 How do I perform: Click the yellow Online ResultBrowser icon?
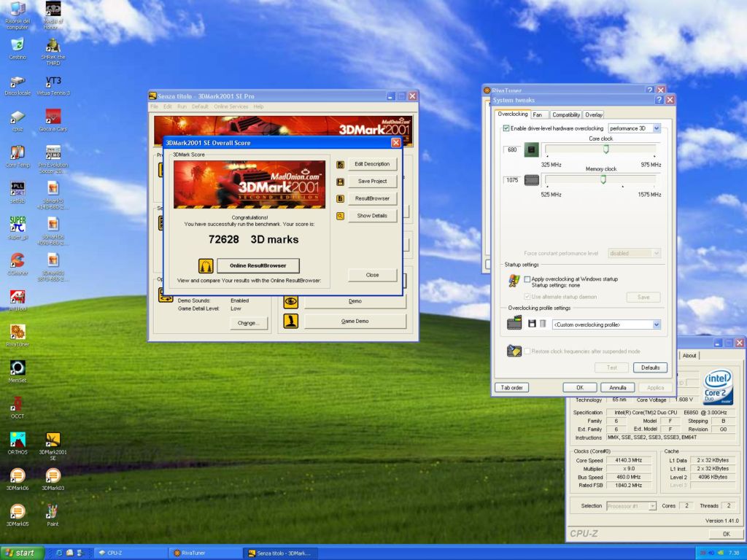coord(206,265)
